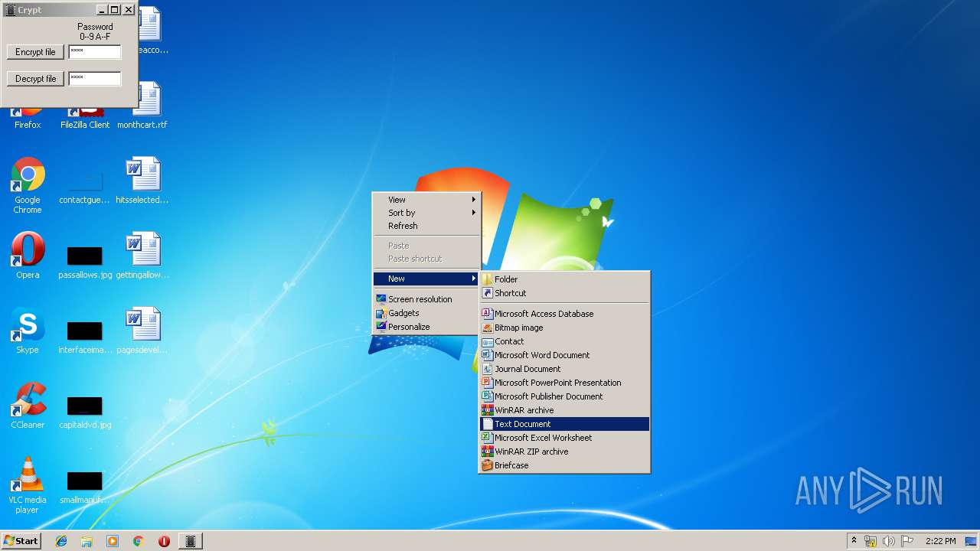Click the Decrypt file button

[35, 79]
